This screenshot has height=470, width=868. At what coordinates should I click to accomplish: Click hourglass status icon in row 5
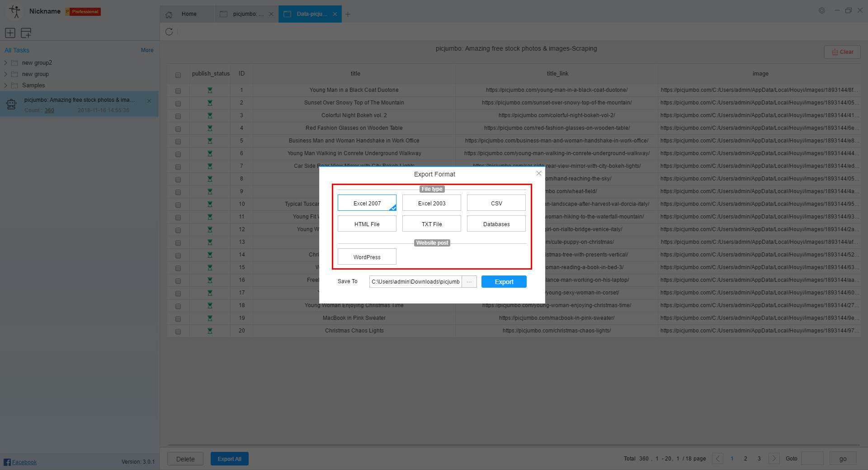210,141
